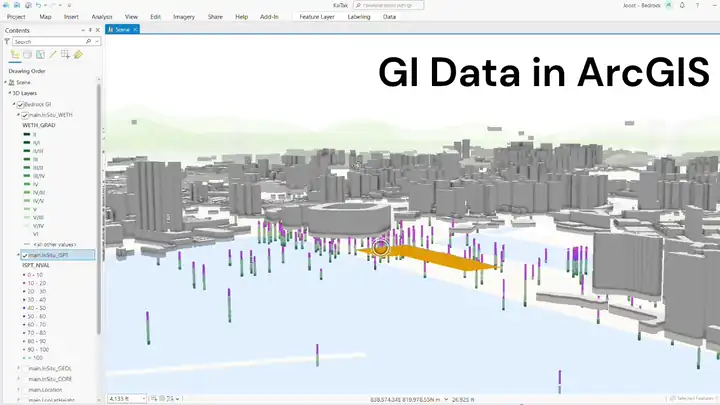This screenshot has width=720, height=405.
Task: Click the Save Project icon in quick access toolbar
Action: [28, 5]
